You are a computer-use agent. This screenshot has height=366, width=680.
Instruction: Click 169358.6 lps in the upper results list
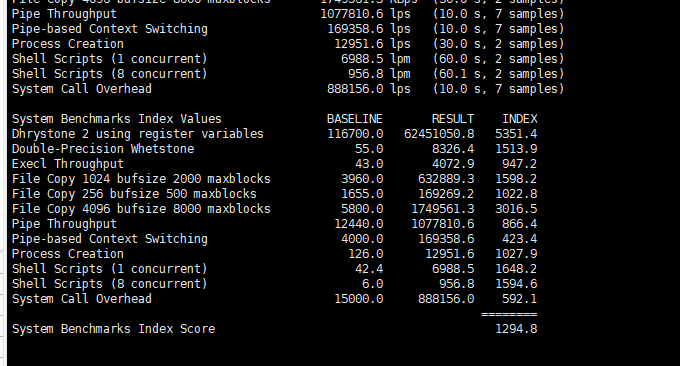click(369, 29)
